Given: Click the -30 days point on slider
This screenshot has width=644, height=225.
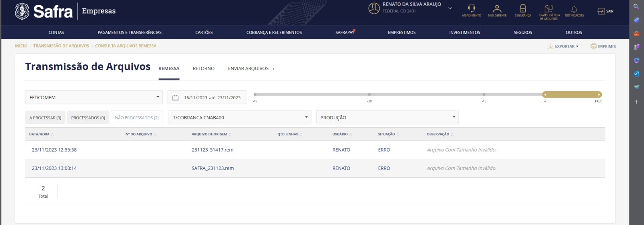Looking at the screenshot, I should pyautogui.click(x=369, y=95).
